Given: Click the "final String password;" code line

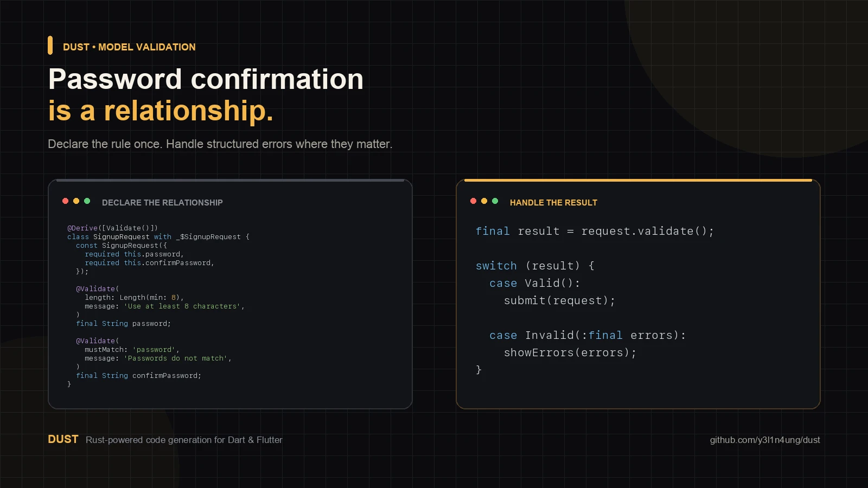Looking at the screenshot, I should 124,324.
